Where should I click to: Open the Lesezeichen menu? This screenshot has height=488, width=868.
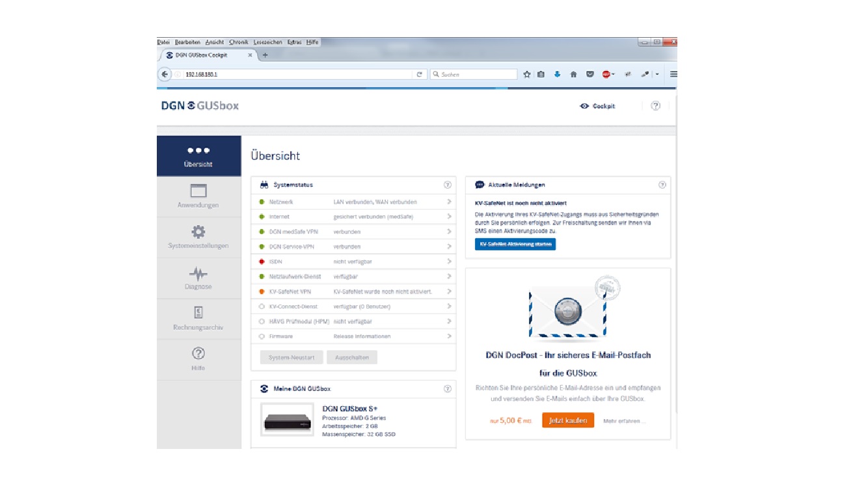pos(268,42)
